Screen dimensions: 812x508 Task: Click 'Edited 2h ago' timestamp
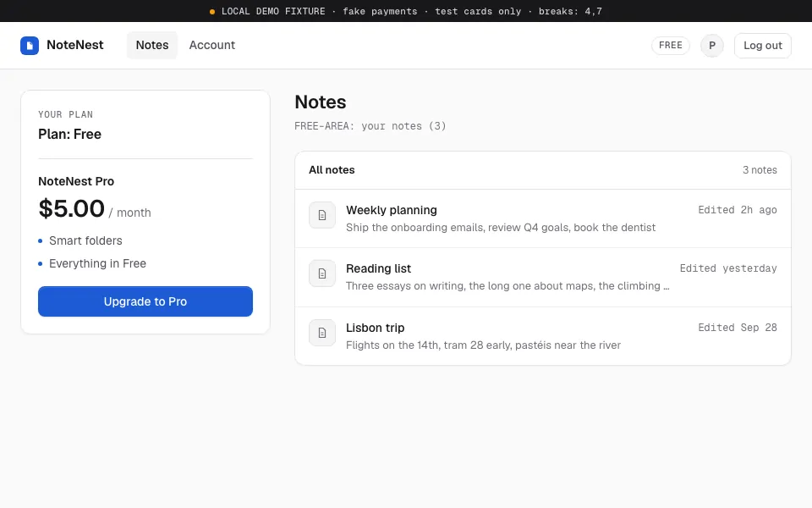click(738, 210)
